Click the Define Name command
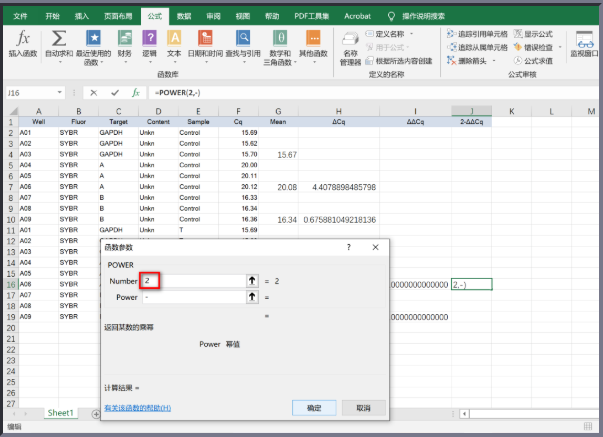The height and width of the screenshot is (437, 603). (385, 34)
